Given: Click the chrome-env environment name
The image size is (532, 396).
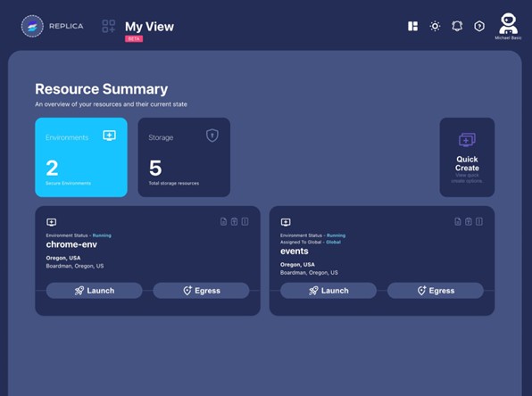Looking at the screenshot, I should click(x=71, y=244).
